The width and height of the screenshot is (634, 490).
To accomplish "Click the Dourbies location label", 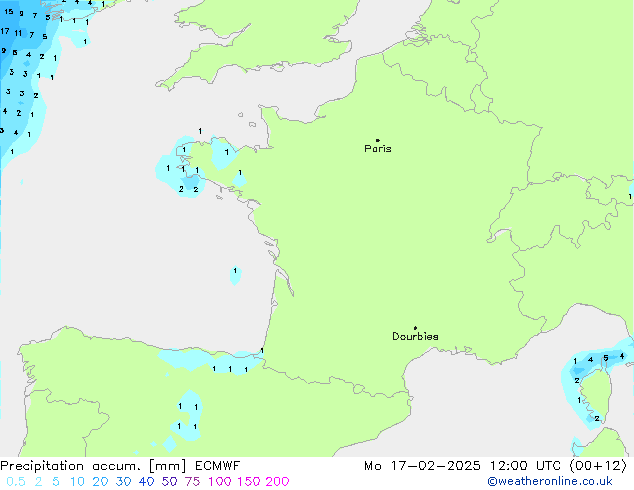I will [x=415, y=336].
